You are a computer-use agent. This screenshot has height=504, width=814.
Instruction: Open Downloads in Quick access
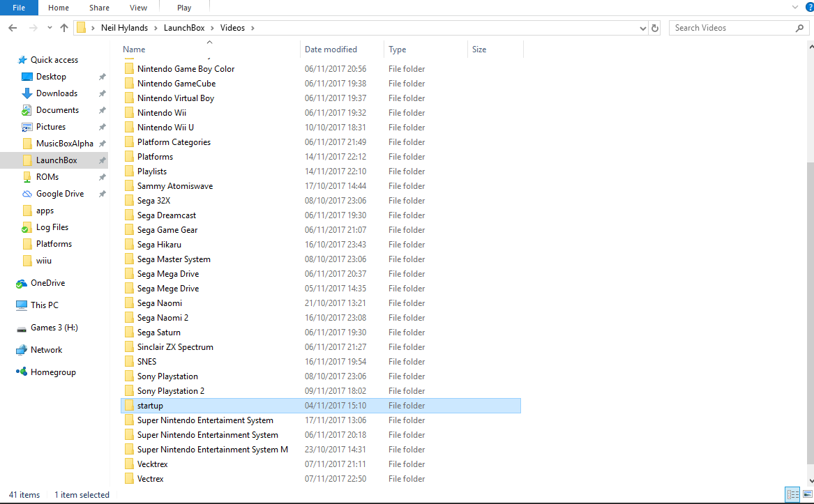click(56, 93)
